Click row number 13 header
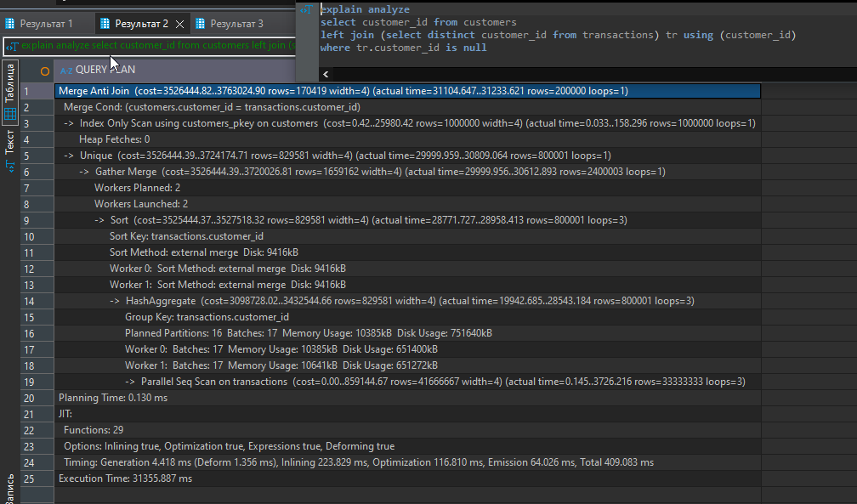857x504 pixels. click(37, 285)
